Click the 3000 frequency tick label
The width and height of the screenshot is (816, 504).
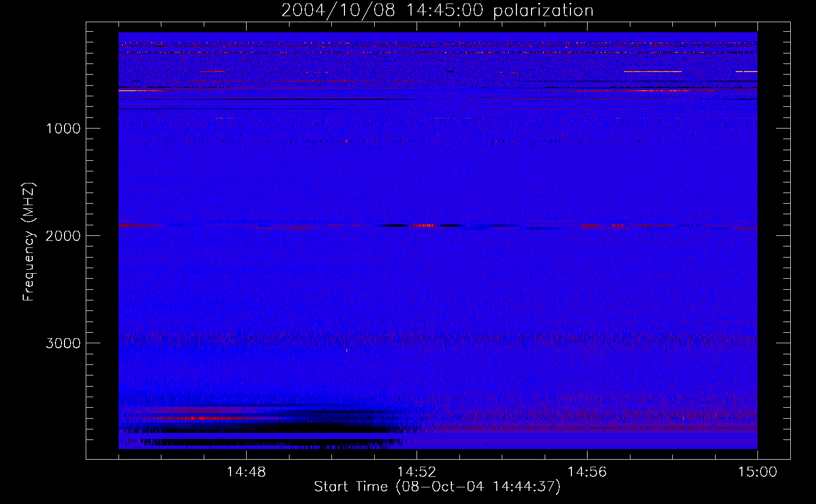click(63, 343)
